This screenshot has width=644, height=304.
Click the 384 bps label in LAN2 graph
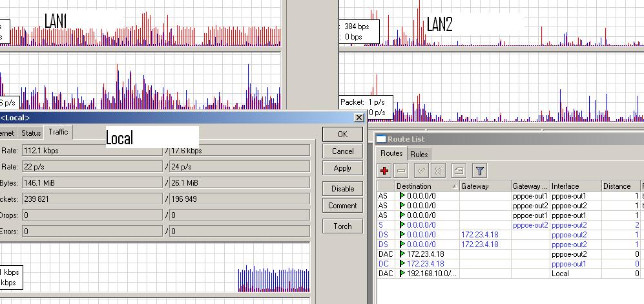tap(357, 27)
